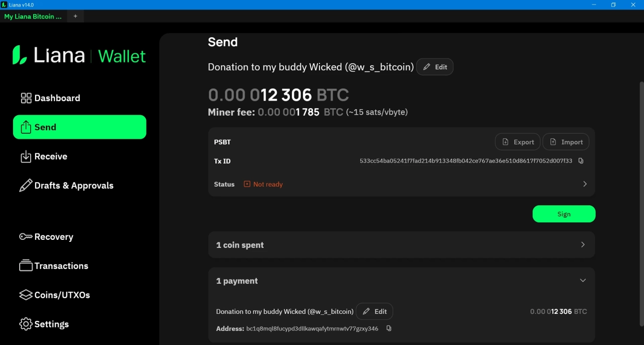The height and width of the screenshot is (345, 644).
Task: Click the Recovery key icon
Action: [x=26, y=236]
